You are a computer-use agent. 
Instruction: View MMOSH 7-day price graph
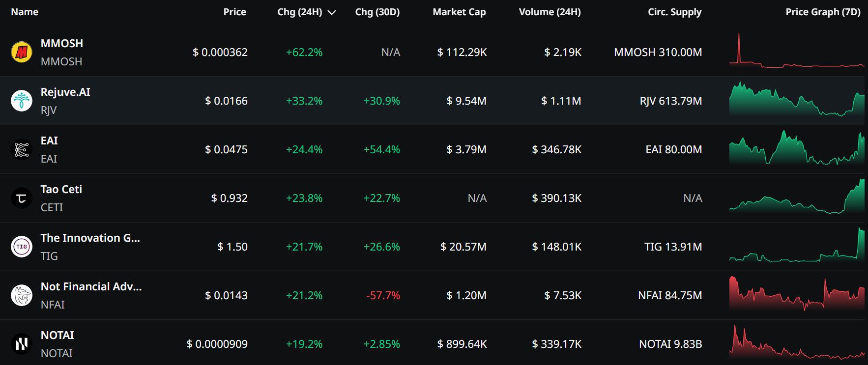pos(796,52)
